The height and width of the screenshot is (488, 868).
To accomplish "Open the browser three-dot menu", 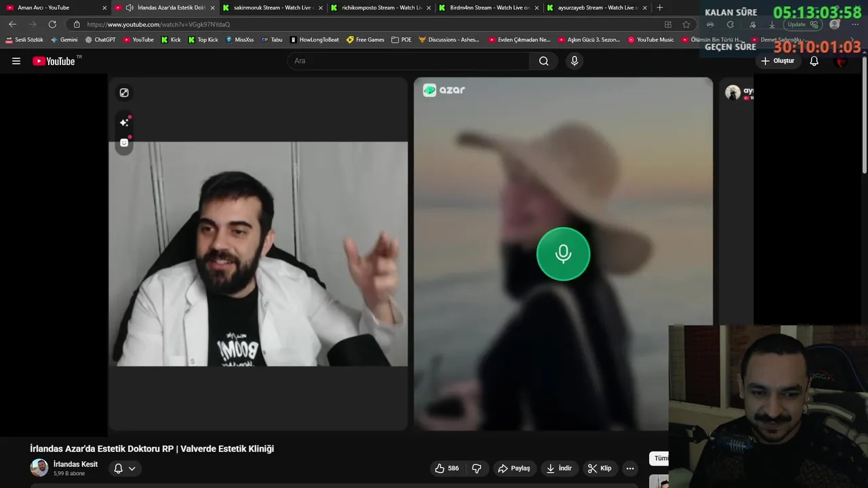I will coord(855,24).
